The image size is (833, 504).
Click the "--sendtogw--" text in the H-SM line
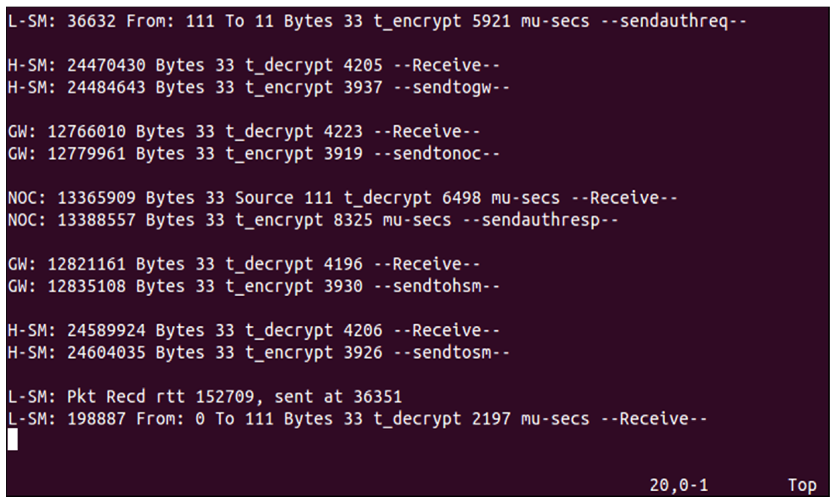click(x=452, y=87)
